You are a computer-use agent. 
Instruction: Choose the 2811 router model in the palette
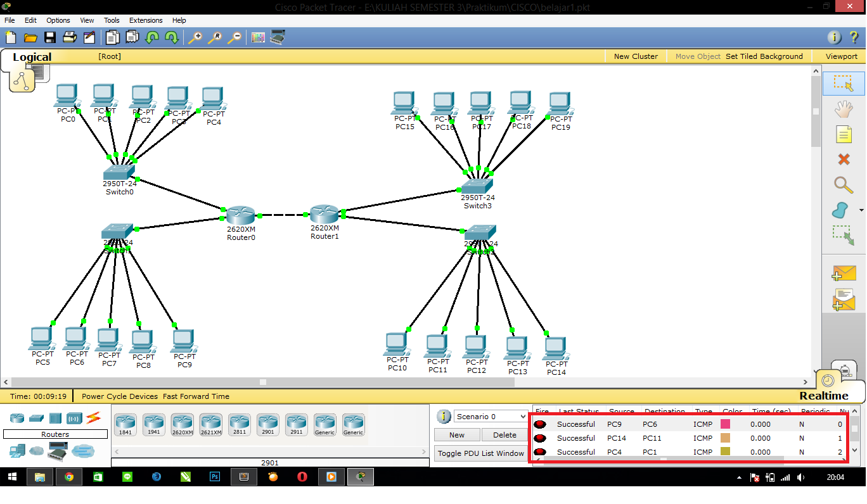pyautogui.click(x=239, y=423)
